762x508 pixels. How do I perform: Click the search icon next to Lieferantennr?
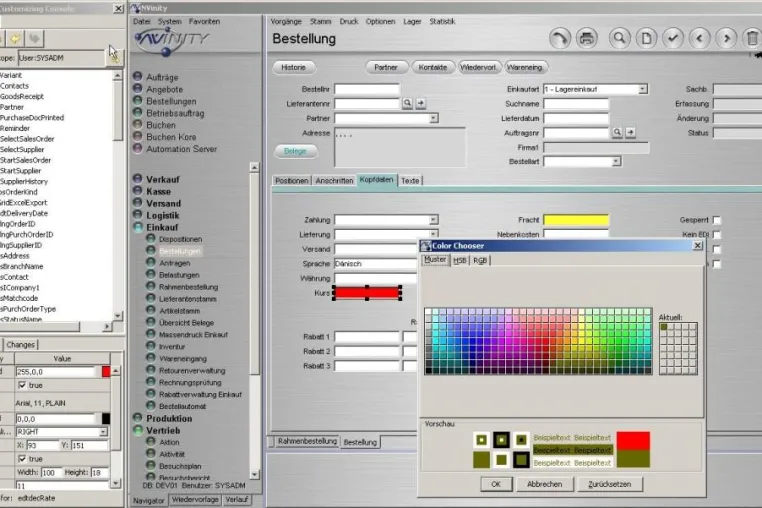pyautogui.click(x=407, y=103)
